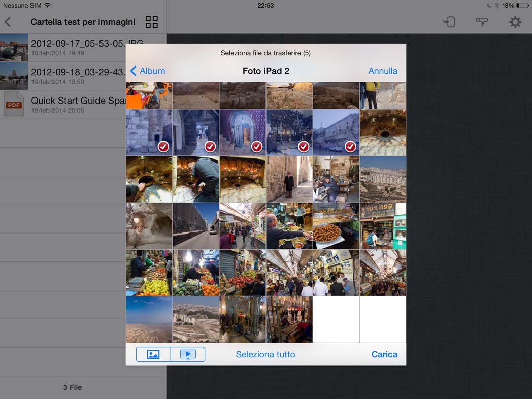Select the candle-lit grotto floor photo
The image size is (532, 399).
tap(243, 179)
